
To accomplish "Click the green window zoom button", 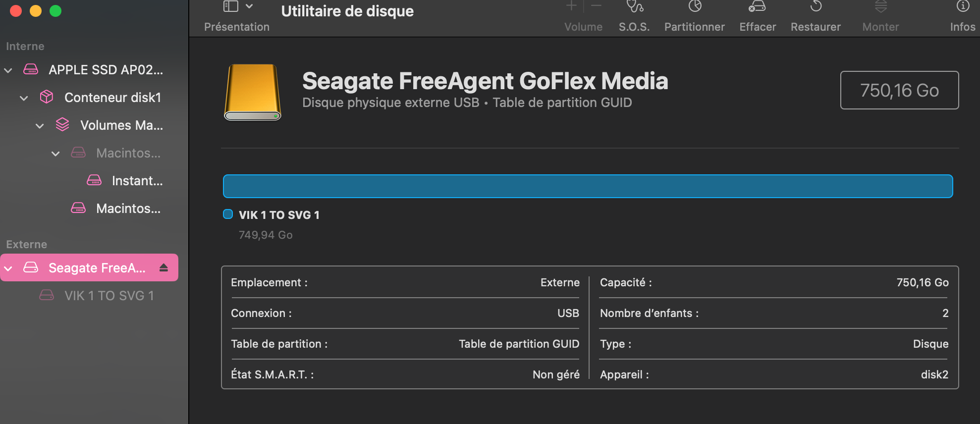I will pos(55,11).
